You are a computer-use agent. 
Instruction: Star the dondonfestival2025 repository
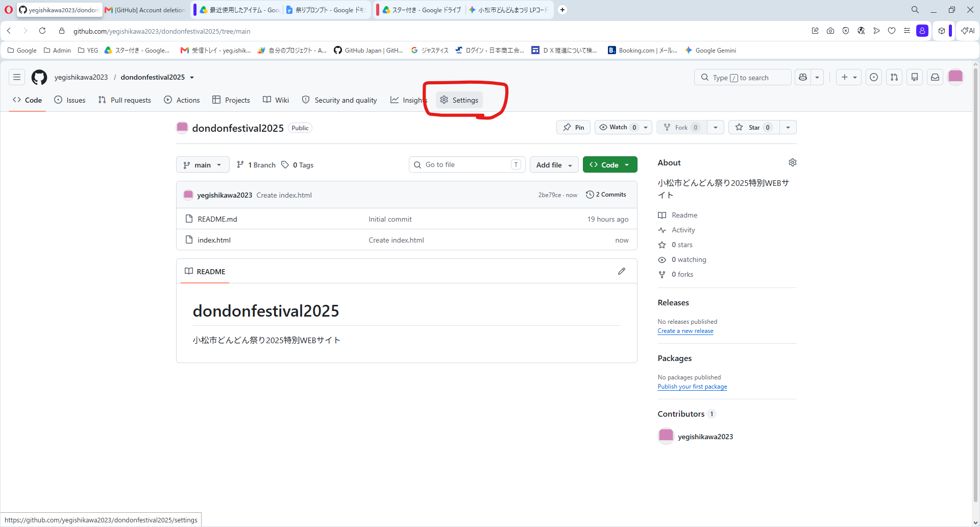click(x=754, y=127)
